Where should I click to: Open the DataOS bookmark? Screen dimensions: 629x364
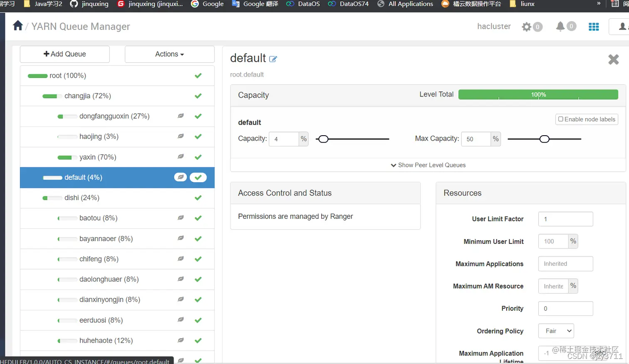point(303,4)
